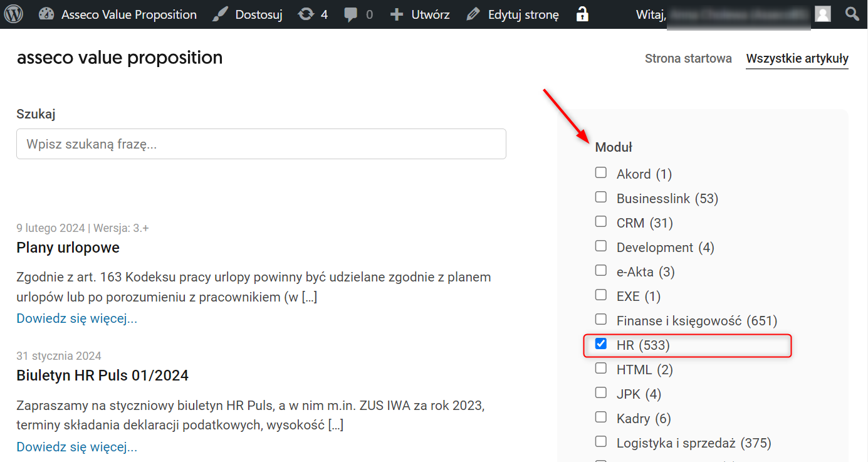
Task: Click the Utwórz plus icon
Action: 397,14
